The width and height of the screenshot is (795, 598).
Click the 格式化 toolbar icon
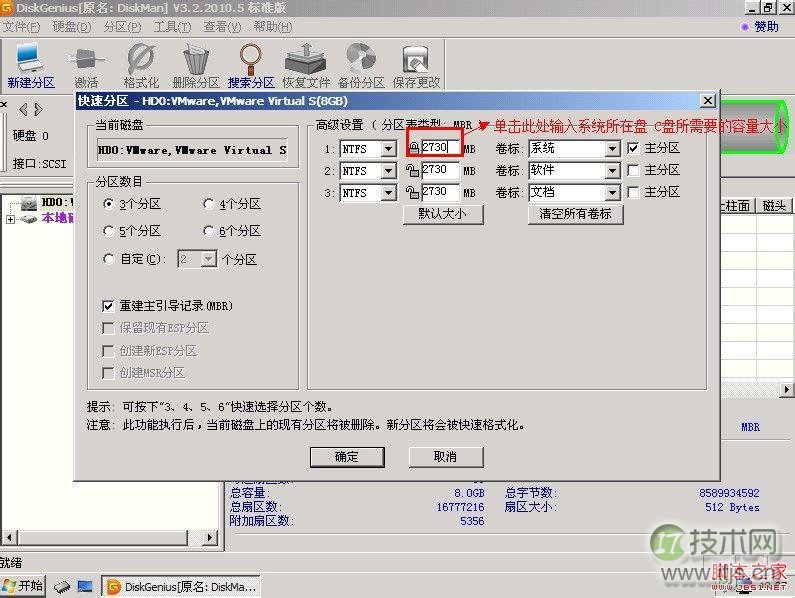[141, 66]
